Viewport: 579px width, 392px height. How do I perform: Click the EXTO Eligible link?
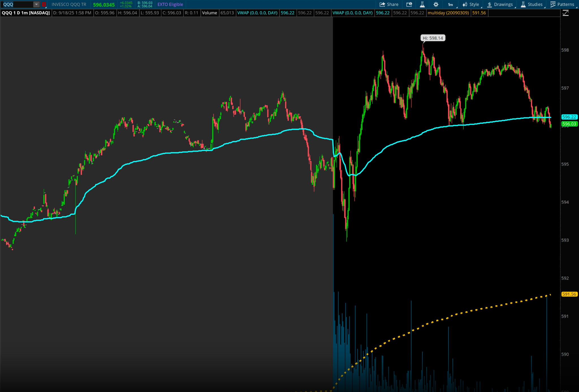(170, 4)
